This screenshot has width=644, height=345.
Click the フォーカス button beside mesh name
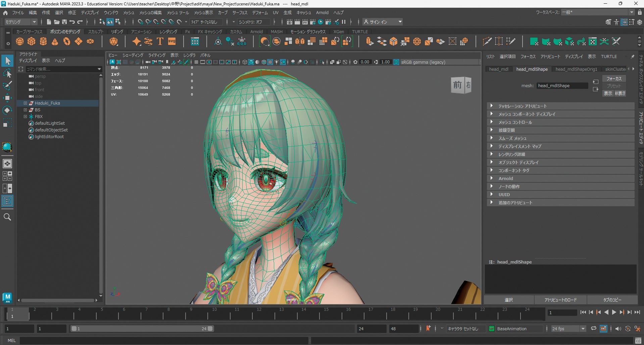pyautogui.click(x=614, y=78)
